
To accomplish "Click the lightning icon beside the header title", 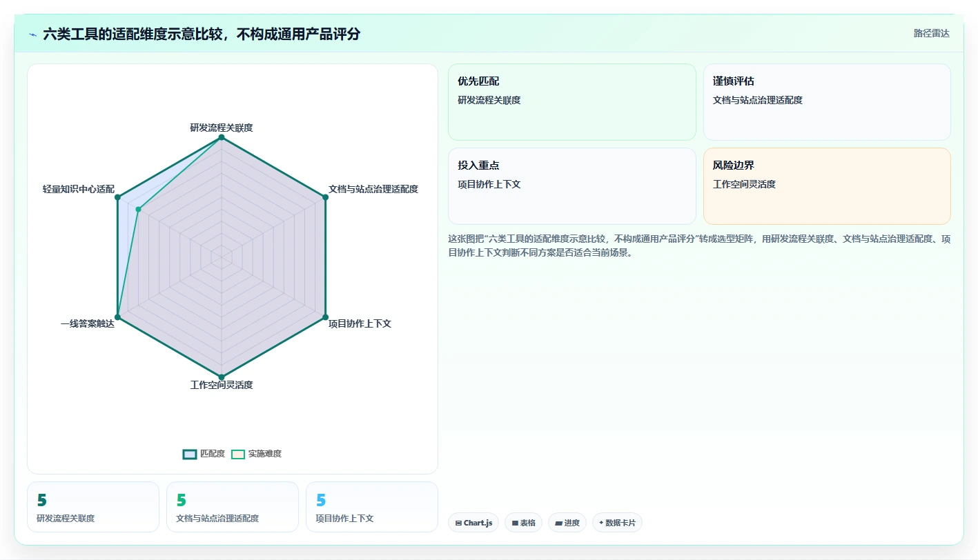I will (x=32, y=34).
